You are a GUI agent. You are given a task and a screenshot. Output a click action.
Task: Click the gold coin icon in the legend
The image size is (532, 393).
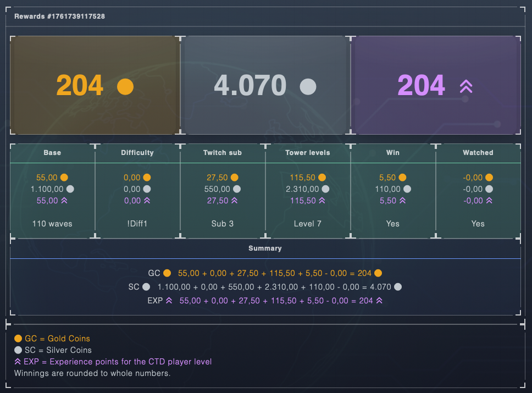18,339
